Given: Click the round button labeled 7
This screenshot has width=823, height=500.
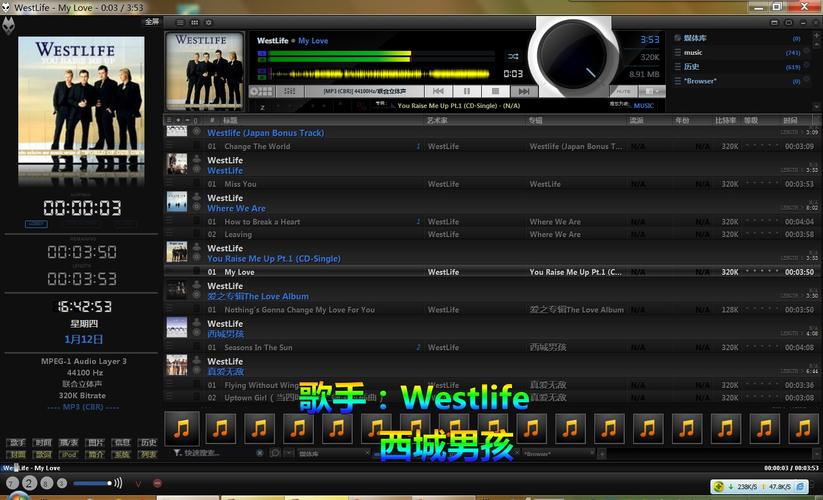Looking at the screenshot, I should click(12, 483).
